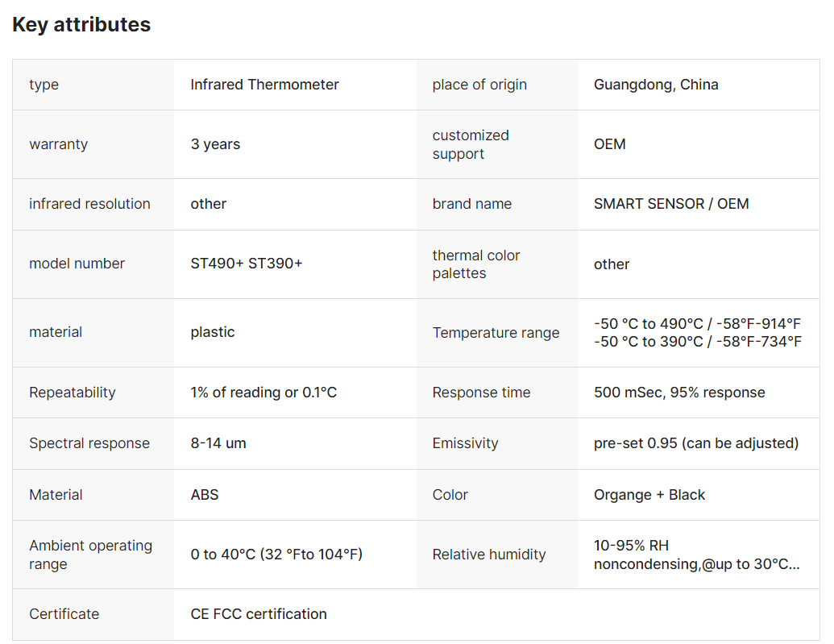Screen dimensions: 834x644
Task: Select the SMART SENSOR / OEM brand name
Action: click(671, 204)
